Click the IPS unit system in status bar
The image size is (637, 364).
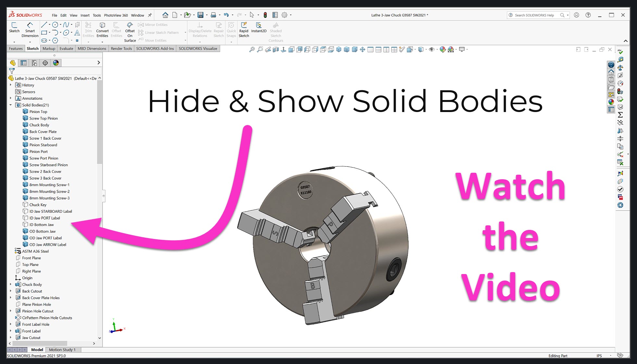pos(599,356)
